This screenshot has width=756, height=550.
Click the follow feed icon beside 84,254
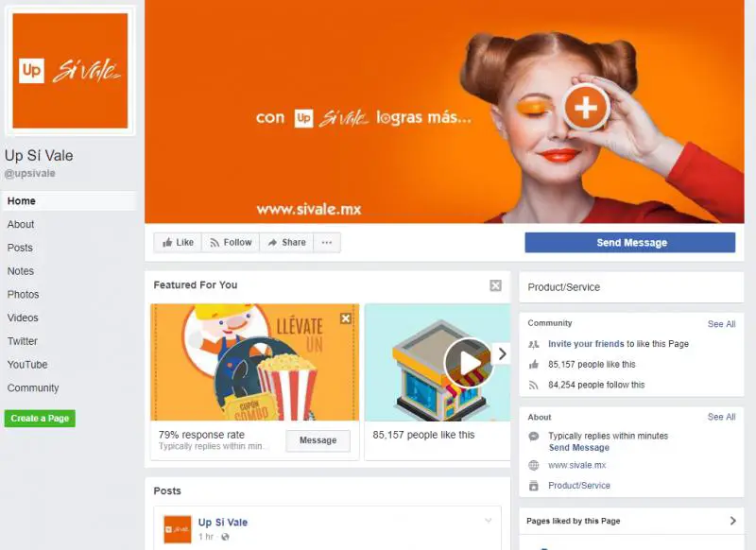(x=534, y=385)
